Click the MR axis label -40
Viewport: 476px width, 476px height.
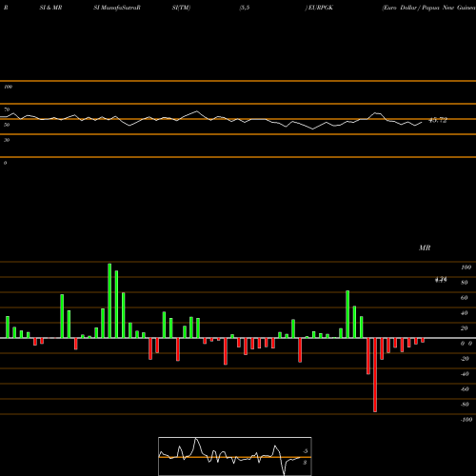[x=465, y=374]
